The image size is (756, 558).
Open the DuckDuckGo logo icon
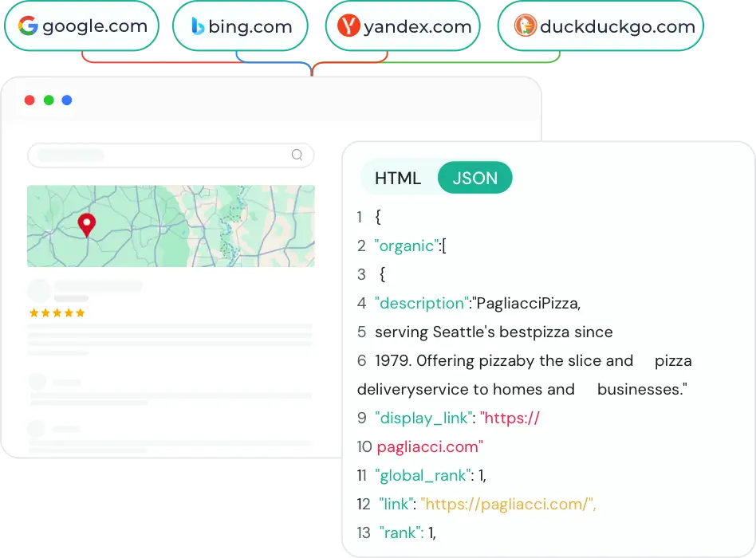tap(524, 26)
